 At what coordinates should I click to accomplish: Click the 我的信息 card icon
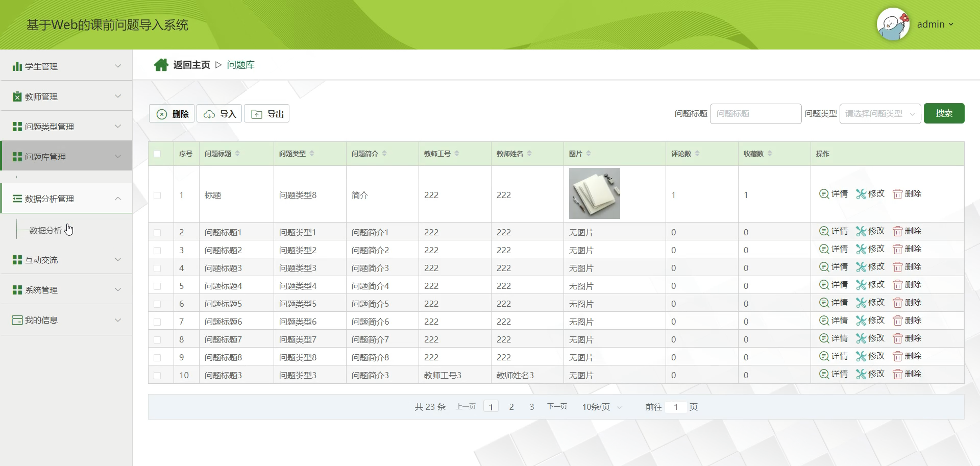[17, 320]
